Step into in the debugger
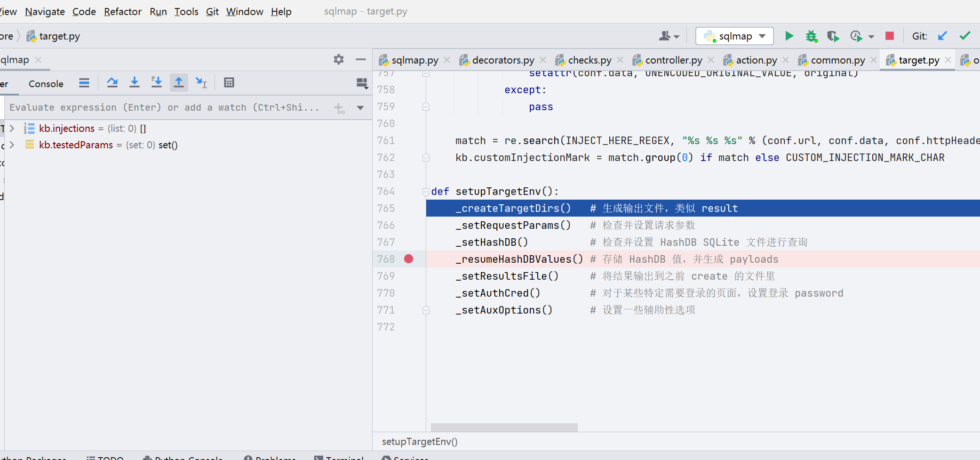This screenshot has height=460, width=980. coord(135,83)
